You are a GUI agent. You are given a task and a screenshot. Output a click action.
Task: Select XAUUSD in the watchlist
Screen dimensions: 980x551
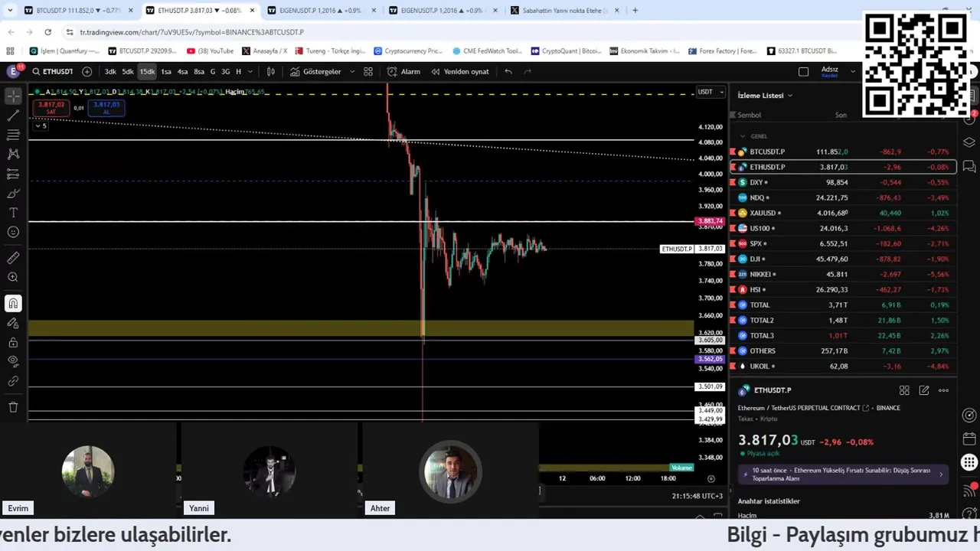click(x=842, y=213)
